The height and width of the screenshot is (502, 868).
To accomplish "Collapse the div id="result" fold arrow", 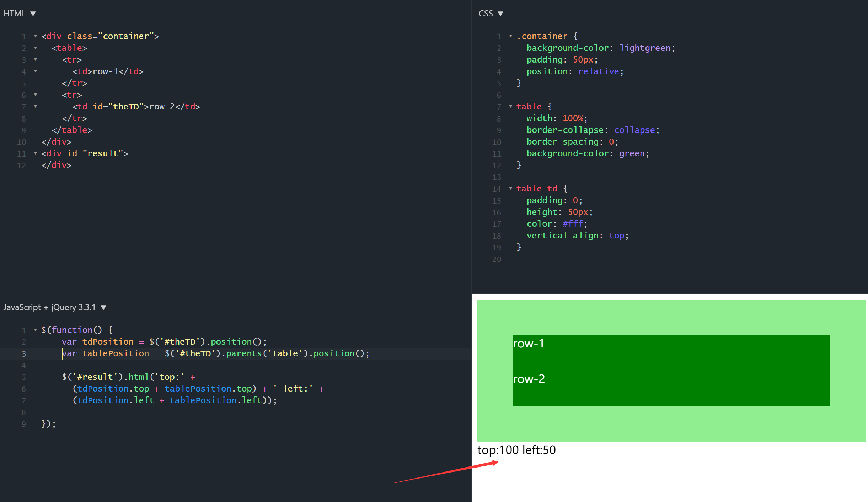I will pos(36,153).
